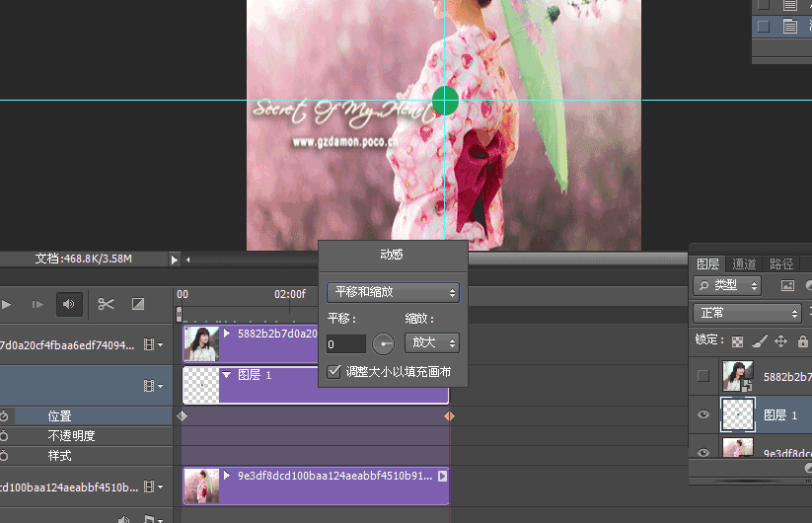Viewport: 812px width, 523px height.
Task: Open the 缩放 放大 dropdown
Action: 432,342
